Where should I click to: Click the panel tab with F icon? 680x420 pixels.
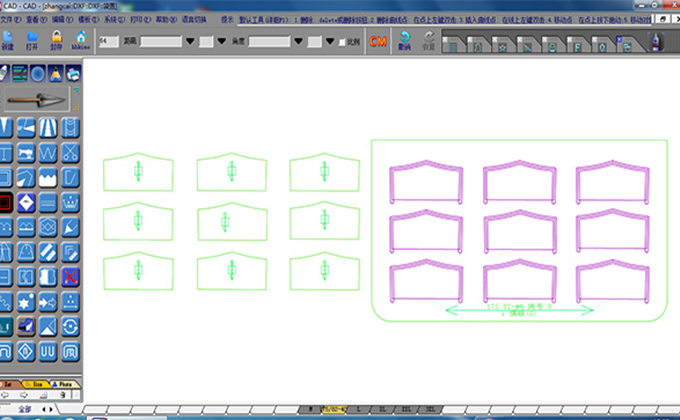point(577,45)
